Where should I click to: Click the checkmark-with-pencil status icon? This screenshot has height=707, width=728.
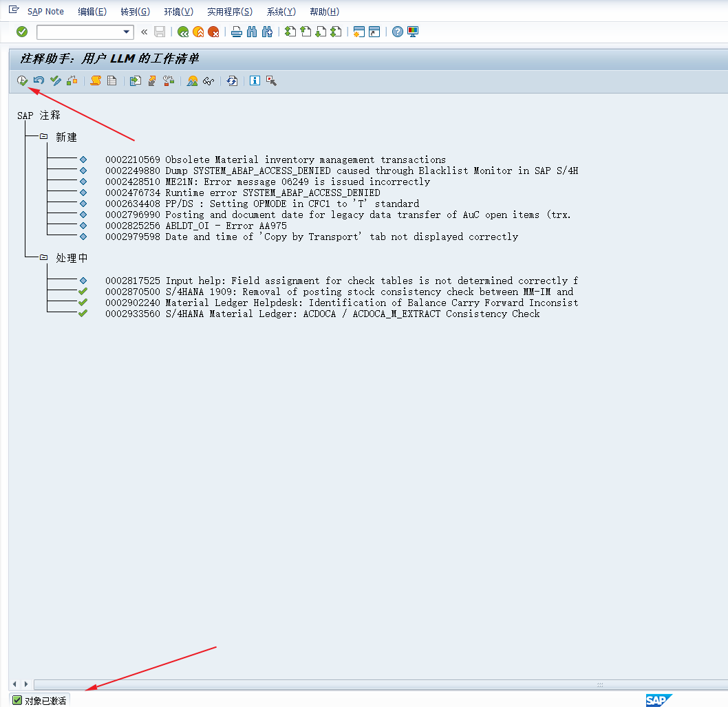pyautogui.click(x=56, y=80)
